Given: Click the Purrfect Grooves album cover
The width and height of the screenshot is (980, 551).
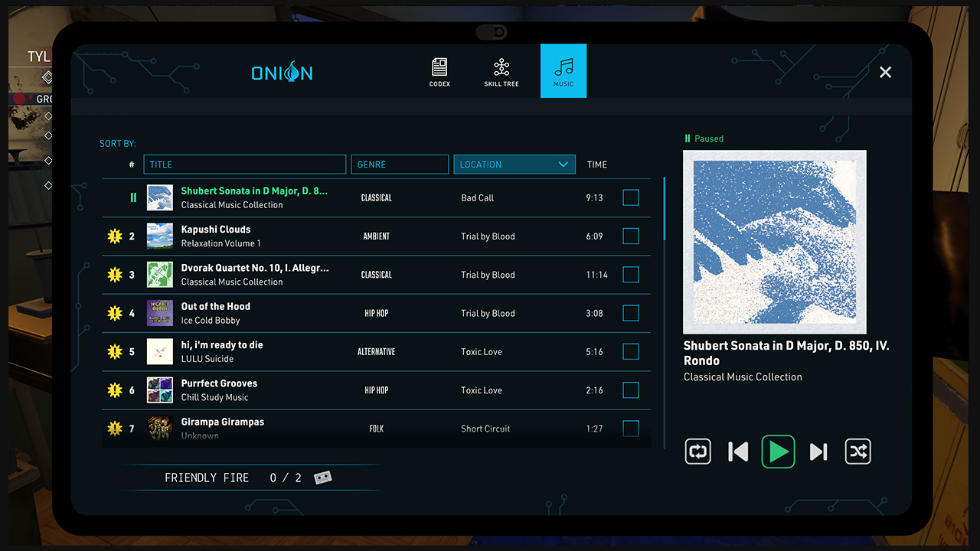Looking at the screenshot, I should [160, 390].
